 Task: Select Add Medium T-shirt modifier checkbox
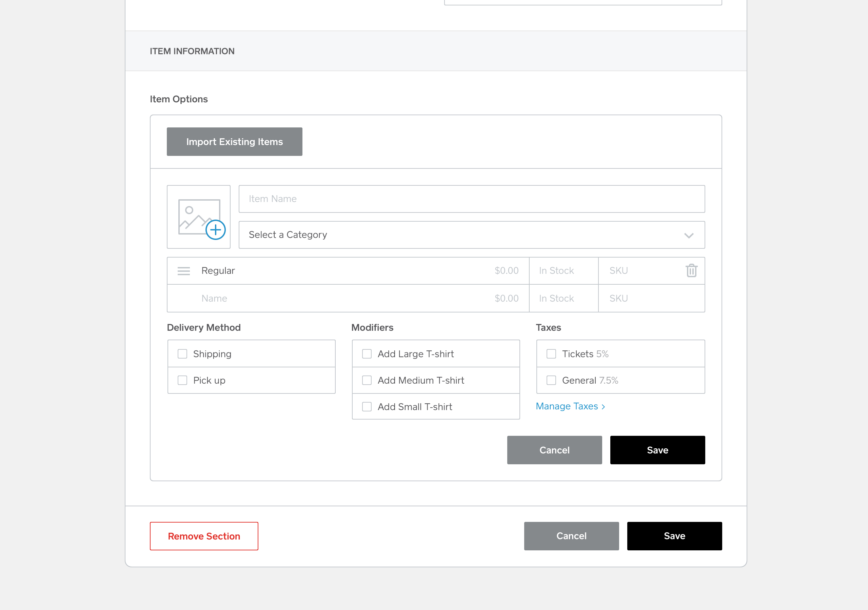click(367, 380)
